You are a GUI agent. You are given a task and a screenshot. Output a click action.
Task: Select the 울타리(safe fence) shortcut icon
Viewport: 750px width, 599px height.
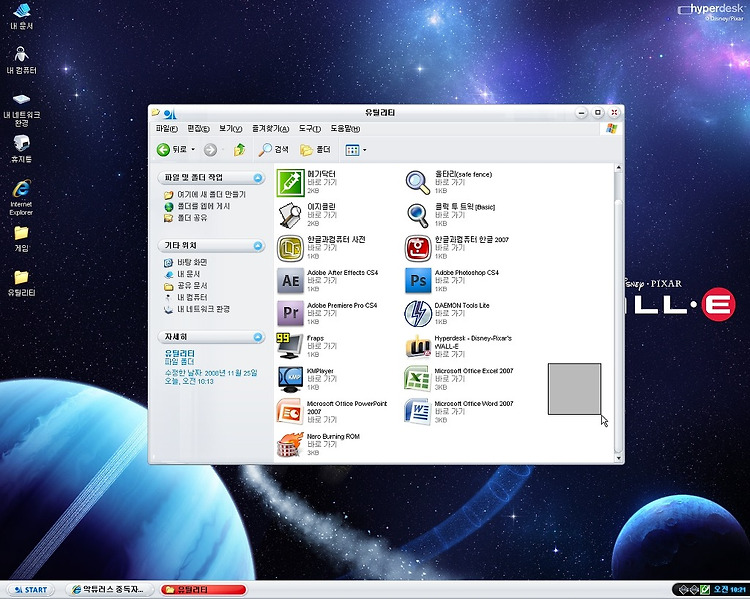coord(418,182)
